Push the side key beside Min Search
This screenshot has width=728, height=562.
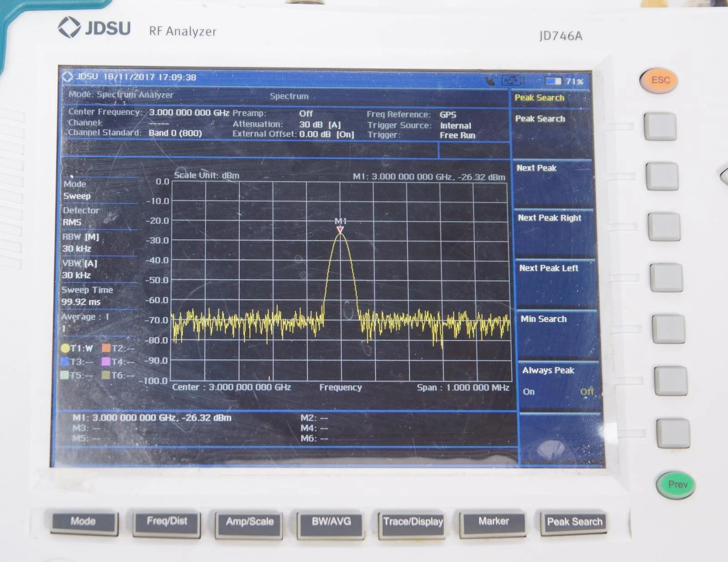668,329
